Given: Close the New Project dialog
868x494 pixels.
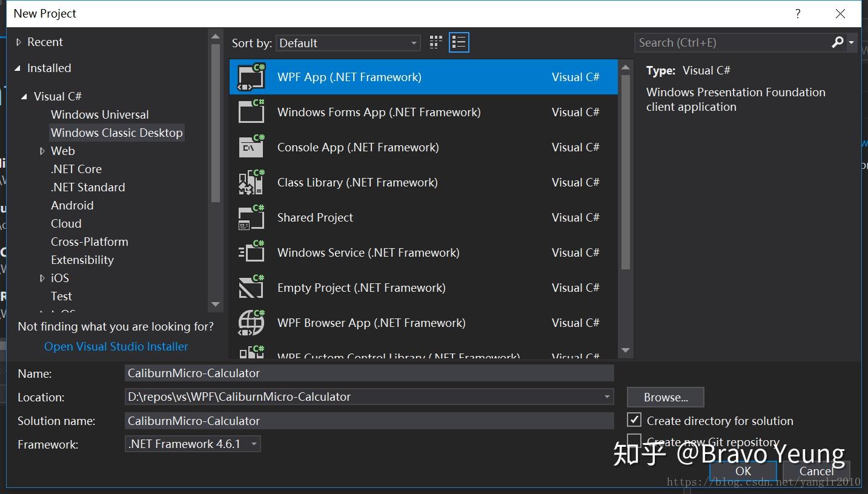Looking at the screenshot, I should (x=840, y=13).
